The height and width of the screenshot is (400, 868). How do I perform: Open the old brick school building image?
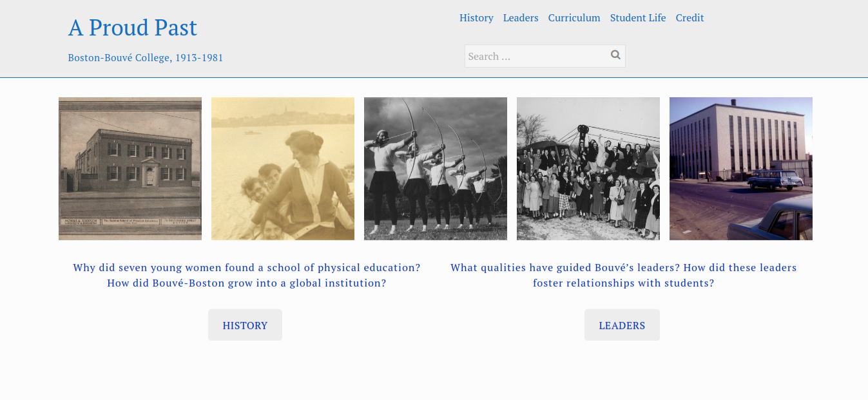(x=130, y=169)
